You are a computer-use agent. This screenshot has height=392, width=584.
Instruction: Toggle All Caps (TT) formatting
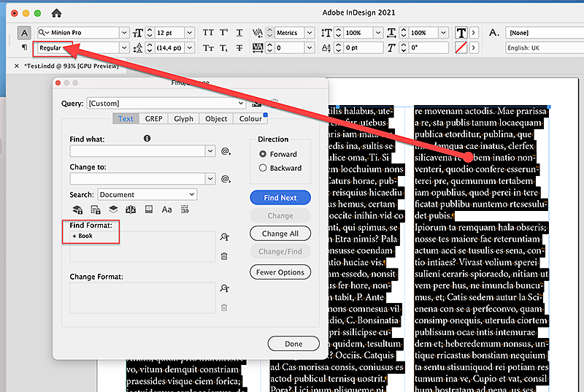(208, 33)
